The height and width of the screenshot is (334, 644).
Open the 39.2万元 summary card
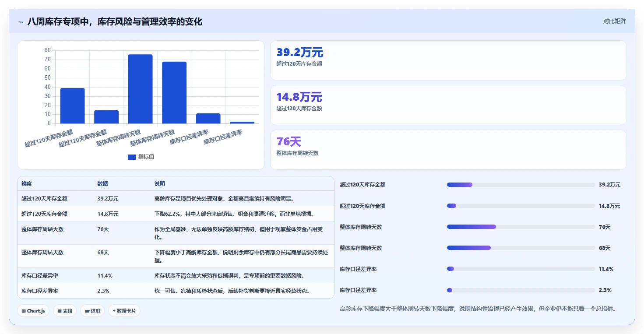(448, 60)
